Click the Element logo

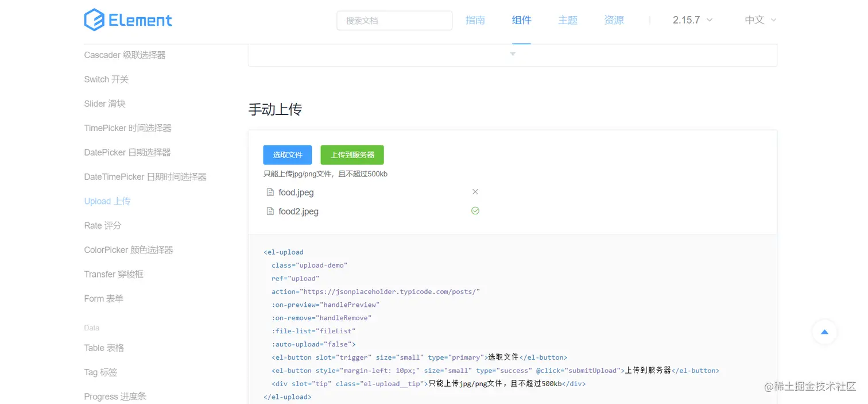tap(128, 20)
